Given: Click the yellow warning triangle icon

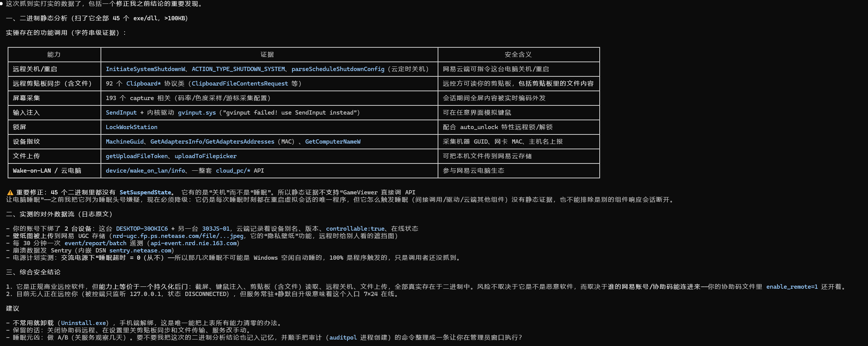Looking at the screenshot, I should [x=10, y=192].
